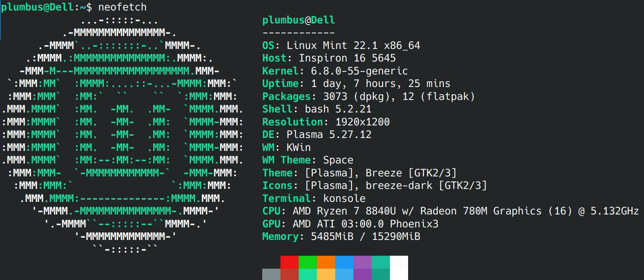Click the 'GPU' label
Viewport: 644px width, 280px height.
pos(271,224)
